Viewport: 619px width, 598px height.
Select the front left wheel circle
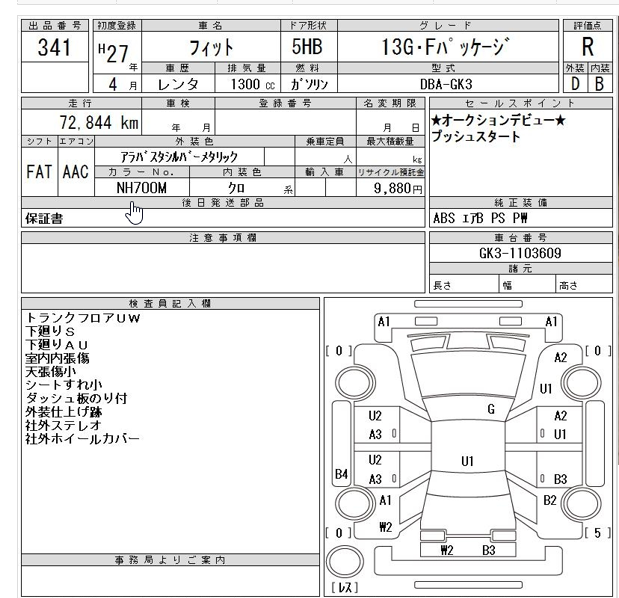[x=349, y=381]
